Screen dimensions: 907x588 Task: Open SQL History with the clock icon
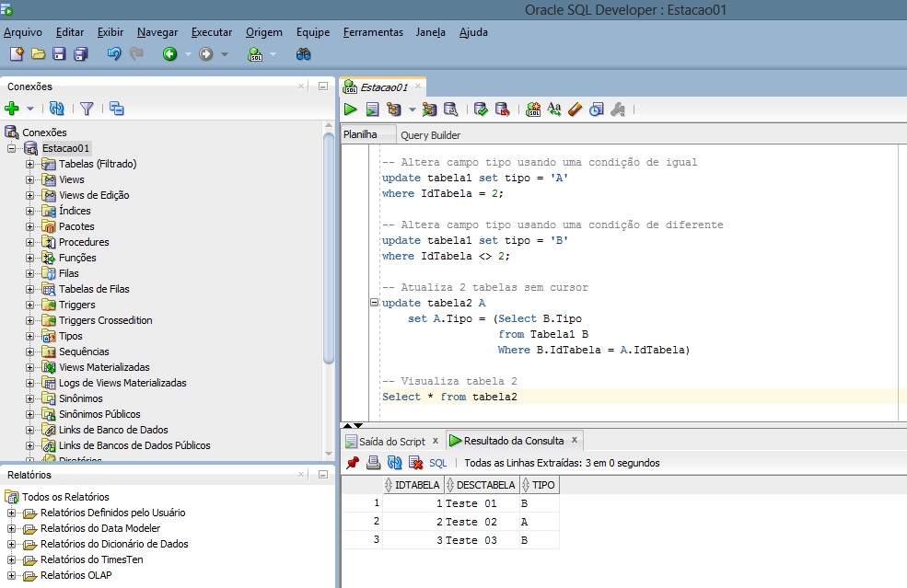click(596, 110)
